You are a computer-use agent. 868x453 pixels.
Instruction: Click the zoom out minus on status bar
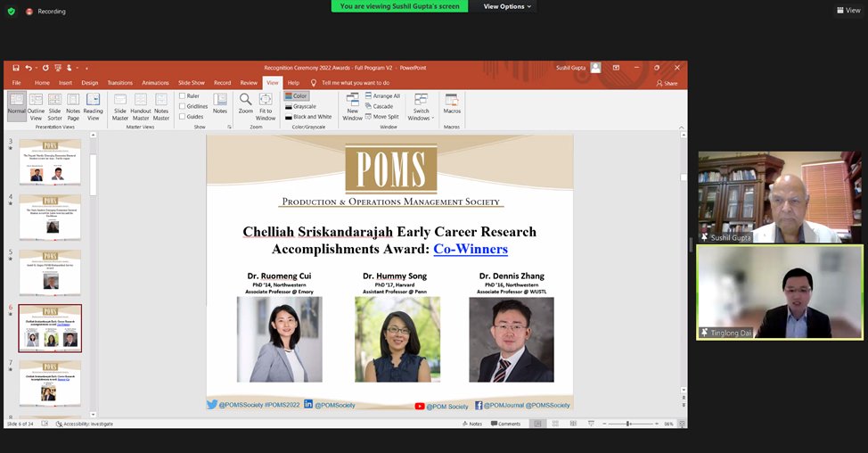pos(604,424)
